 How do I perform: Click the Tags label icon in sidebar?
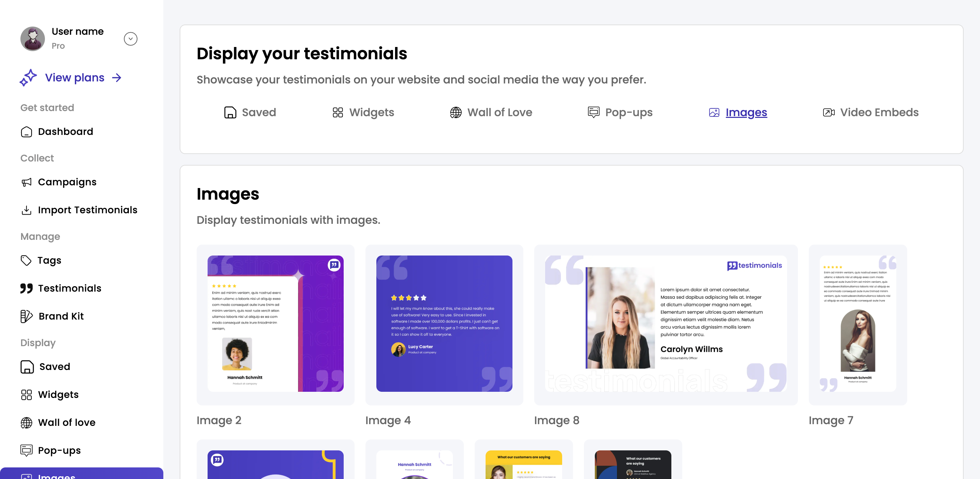point(26,260)
